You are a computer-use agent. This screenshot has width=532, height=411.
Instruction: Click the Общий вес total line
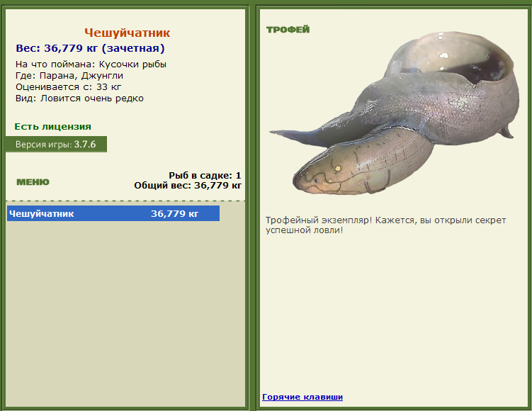(x=188, y=186)
